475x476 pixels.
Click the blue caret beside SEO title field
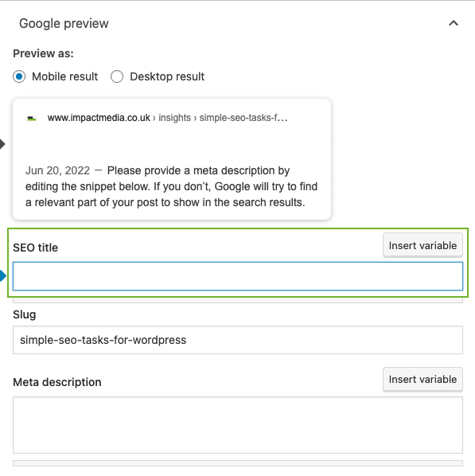click(x=3, y=276)
